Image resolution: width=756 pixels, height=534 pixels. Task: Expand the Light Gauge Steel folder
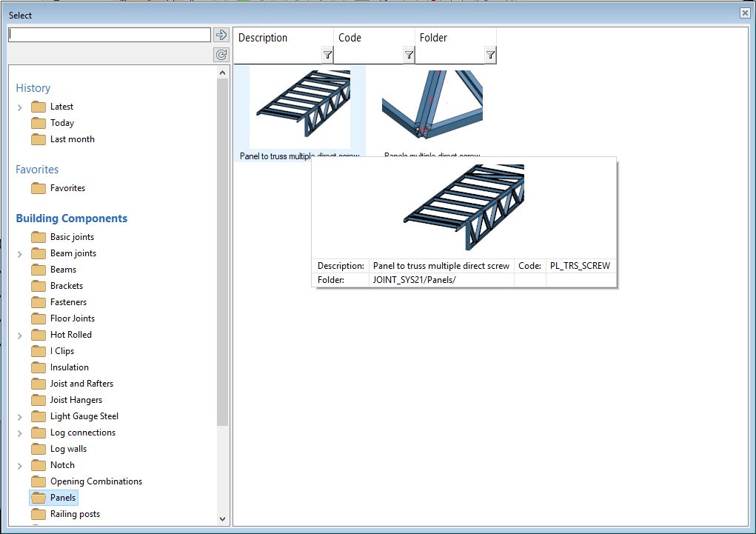tap(20, 417)
